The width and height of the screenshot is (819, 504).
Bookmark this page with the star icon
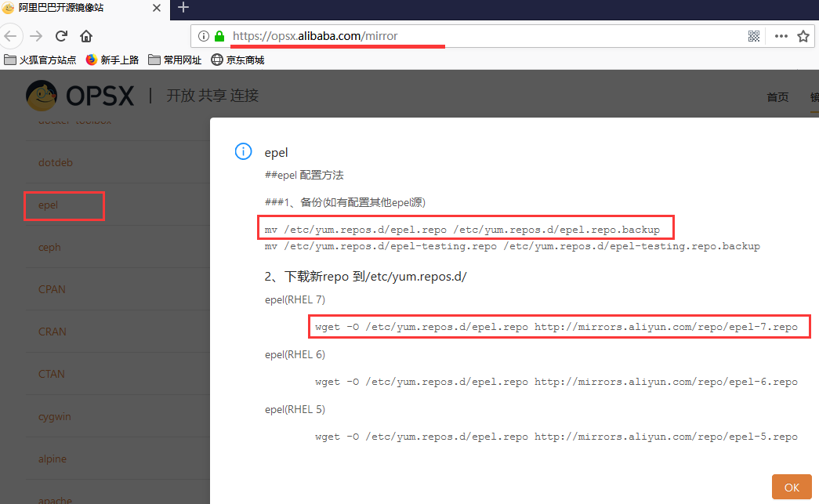point(803,36)
